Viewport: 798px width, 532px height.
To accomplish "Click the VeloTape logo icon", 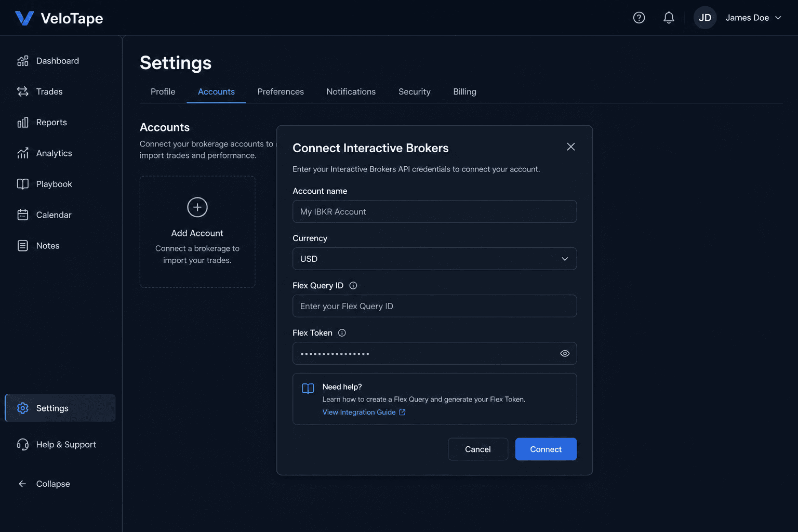I will pos(24,18).
